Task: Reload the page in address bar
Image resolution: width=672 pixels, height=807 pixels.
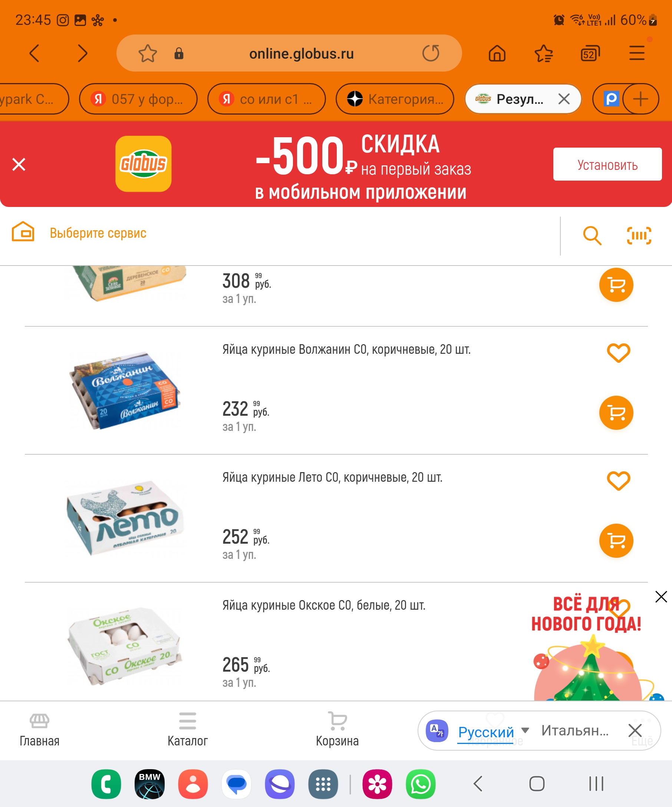Action: [x=431, y=53]
